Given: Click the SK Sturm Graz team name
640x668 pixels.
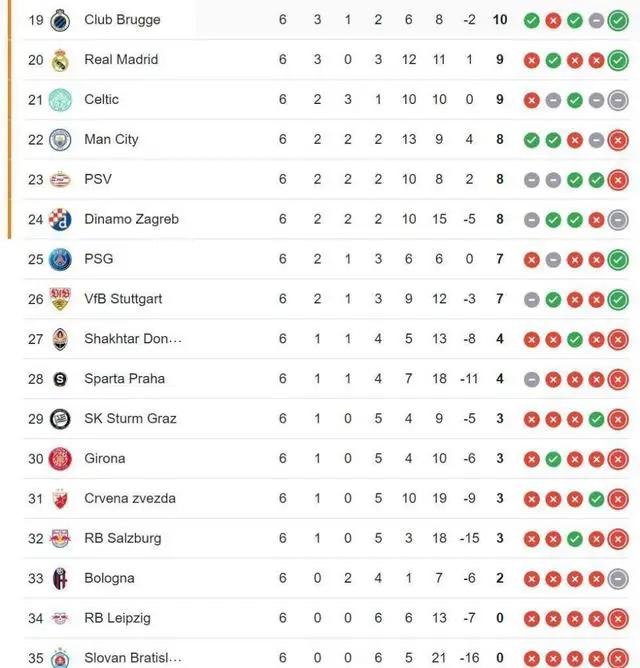Looking at the screenshot, I should (130, 418).
